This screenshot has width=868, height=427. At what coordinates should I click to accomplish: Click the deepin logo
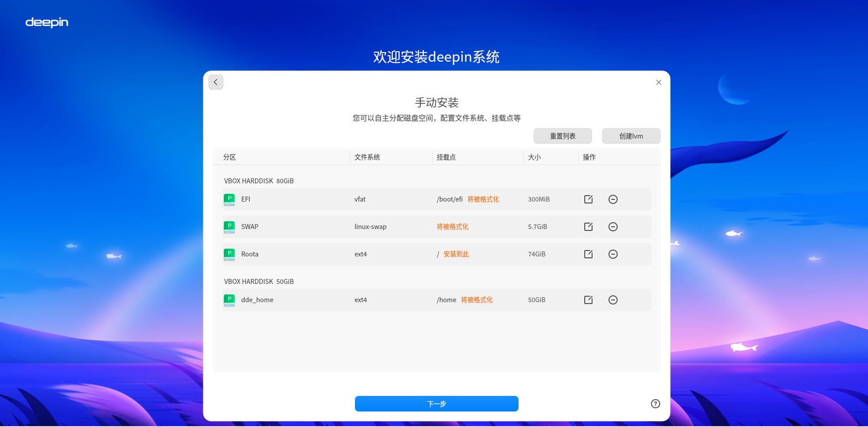point(47,22)
